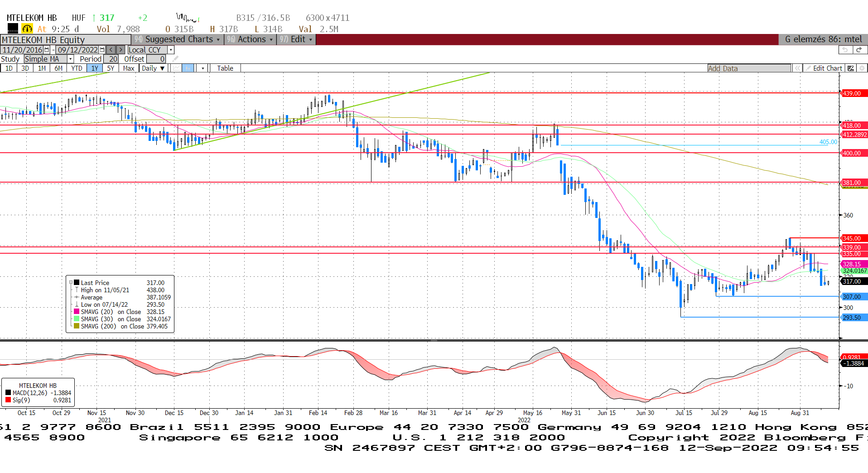Click the 317.00 last price axis label

point(854,281)
